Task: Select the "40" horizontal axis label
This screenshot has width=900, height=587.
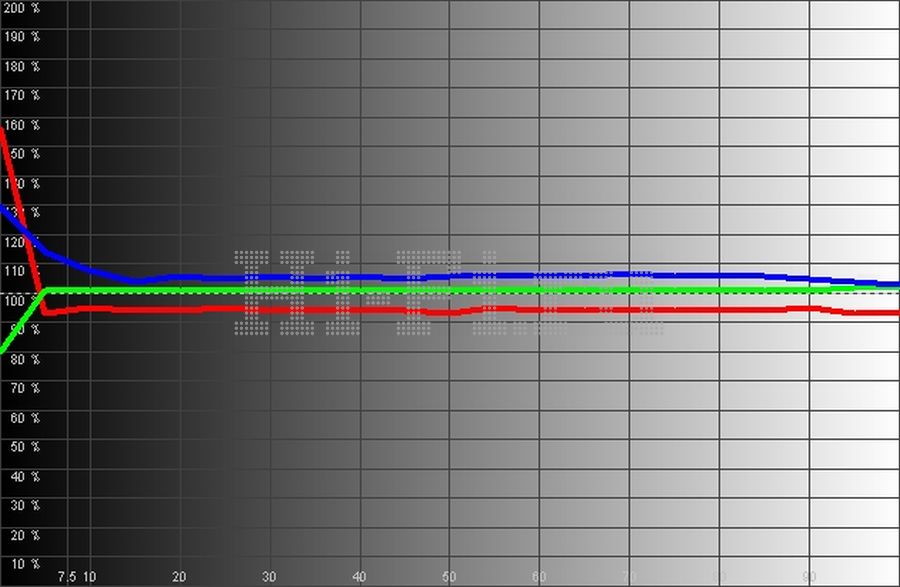Action: pos(359,577)
